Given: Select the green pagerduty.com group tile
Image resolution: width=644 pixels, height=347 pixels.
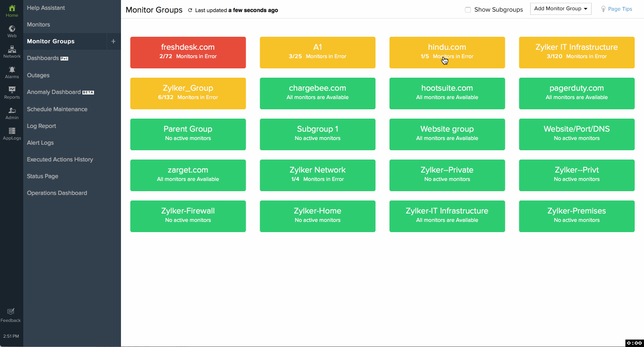Looking at the screenshot, I should tap(577, 93).
